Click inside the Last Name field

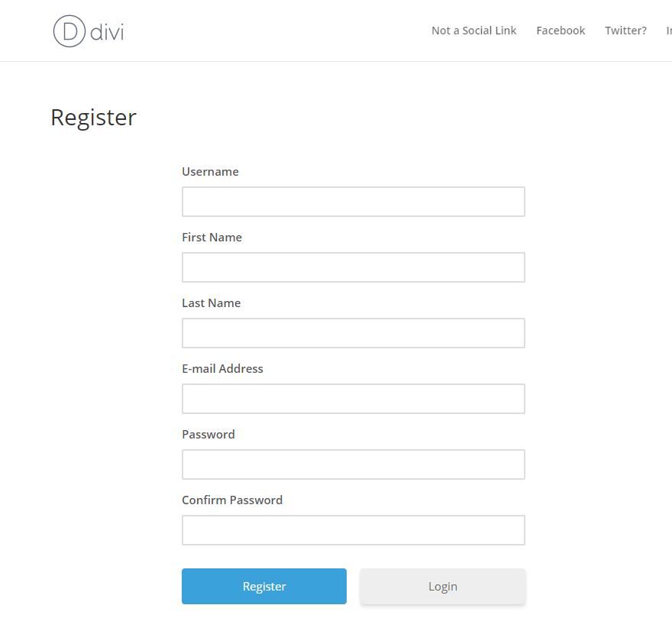coord(353,332)
